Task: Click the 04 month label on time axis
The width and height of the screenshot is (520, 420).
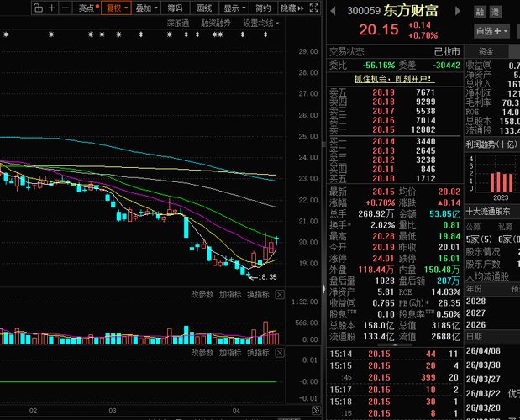Action: (x=236, y=411)
